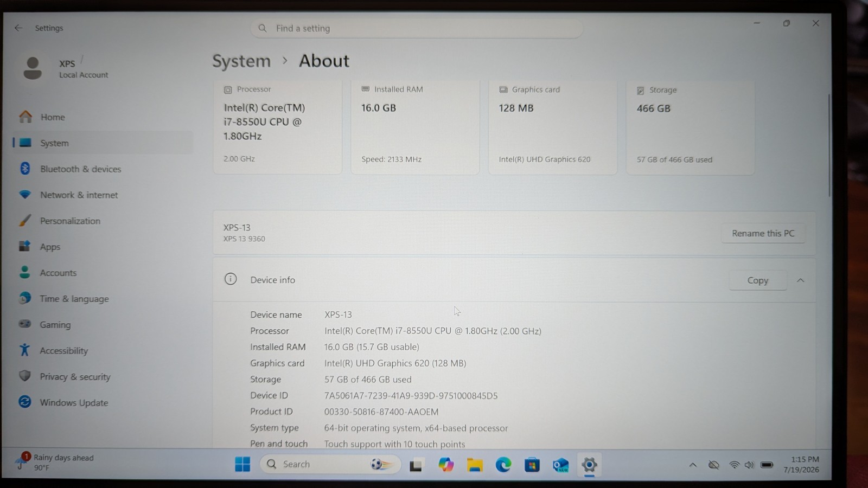This screenshot has height=488, width=868.
Task: Open Time & language settings
Action: [x=103, y=299]
